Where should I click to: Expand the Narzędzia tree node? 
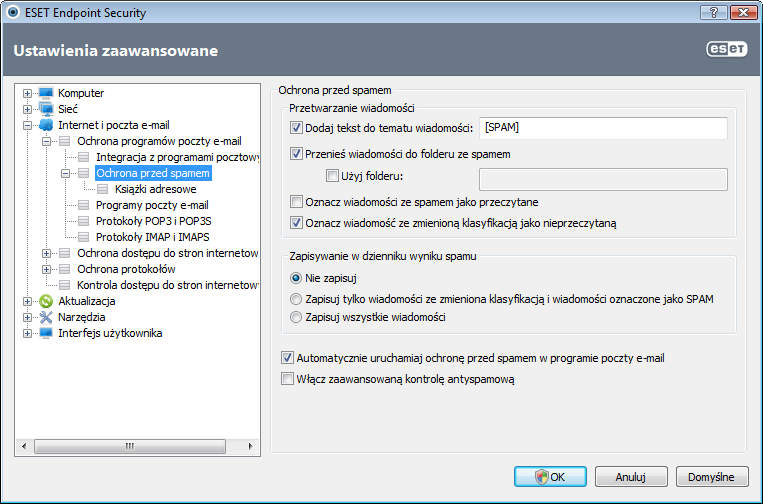pos(27,317)
